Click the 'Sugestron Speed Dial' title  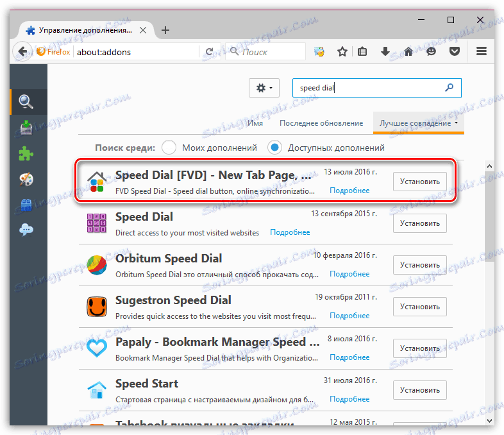(173, 300)
